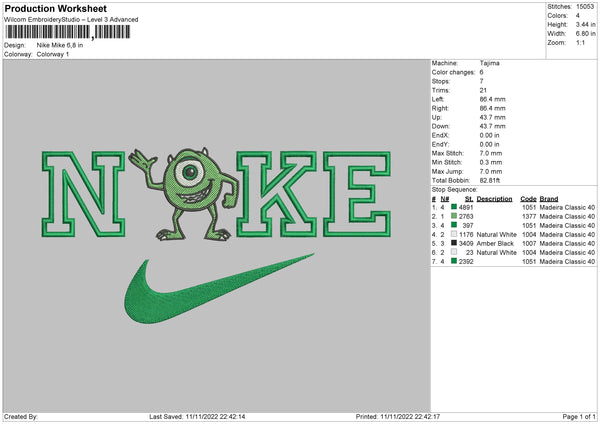The width and height of the screenshot is (600, 424).
Task: Click the white swatch beside 23 stitches
Action: tap(454, 252)
